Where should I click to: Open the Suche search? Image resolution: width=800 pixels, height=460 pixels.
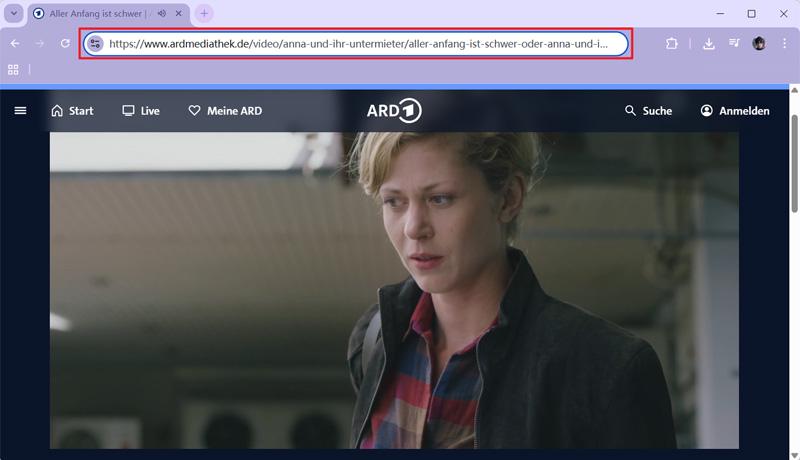pyautogui.click(x=648, y=111)
